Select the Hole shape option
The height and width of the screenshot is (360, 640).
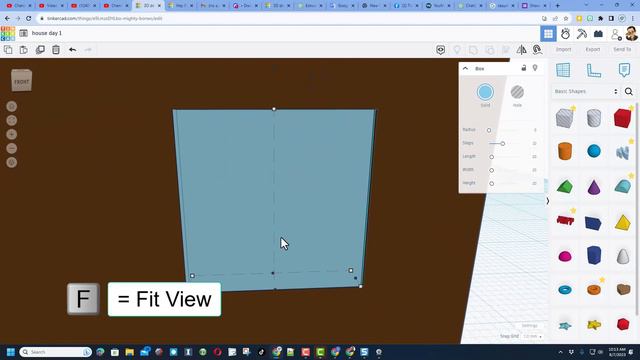(x=517, y=92)
